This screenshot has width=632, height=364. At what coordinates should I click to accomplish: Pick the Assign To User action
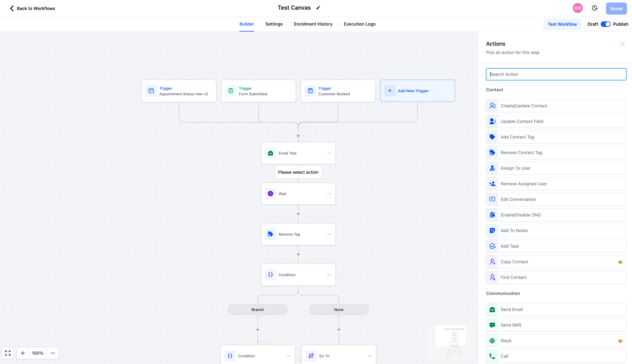(556, 168)
